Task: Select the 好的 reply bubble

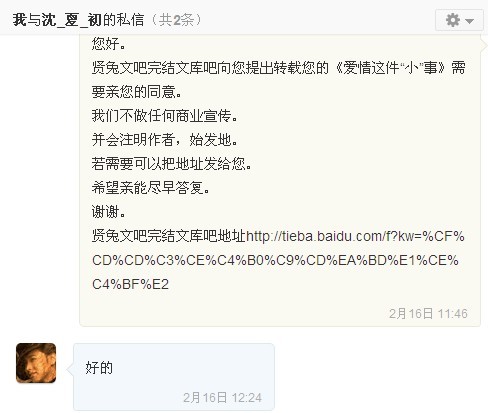Action: [x=174, y=377]
